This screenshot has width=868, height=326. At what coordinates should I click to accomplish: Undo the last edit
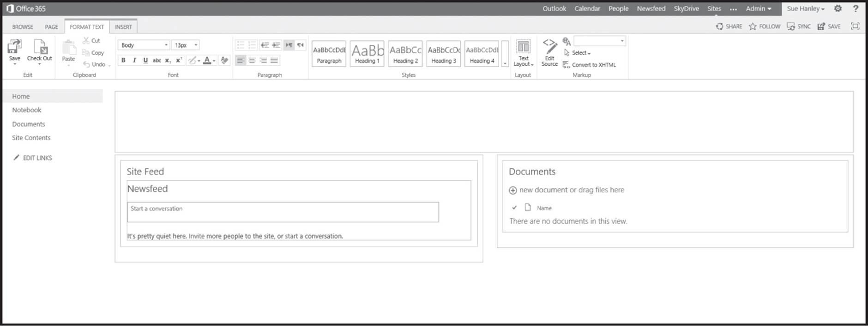coord(94,64)
